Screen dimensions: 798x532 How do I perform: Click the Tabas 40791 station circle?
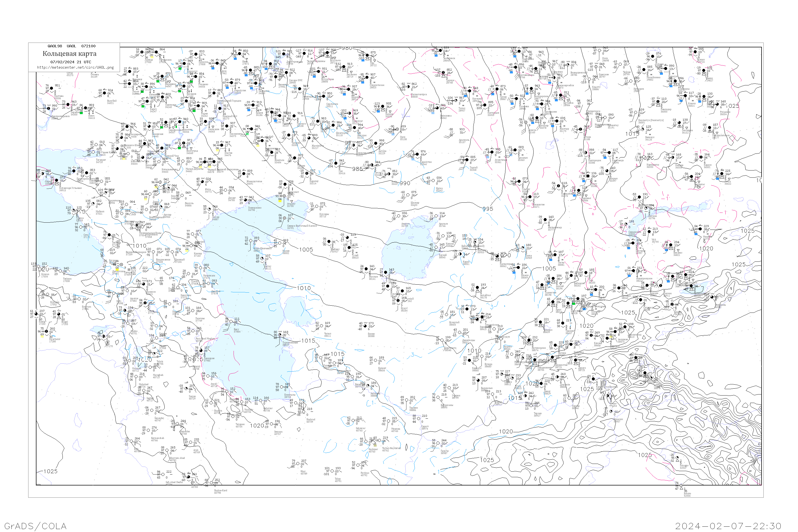[332, 471]
